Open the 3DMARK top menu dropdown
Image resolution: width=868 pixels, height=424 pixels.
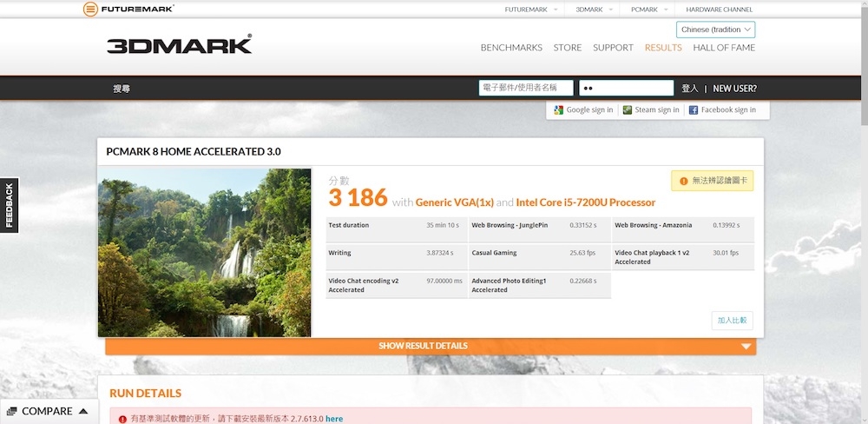pos(594,10)
